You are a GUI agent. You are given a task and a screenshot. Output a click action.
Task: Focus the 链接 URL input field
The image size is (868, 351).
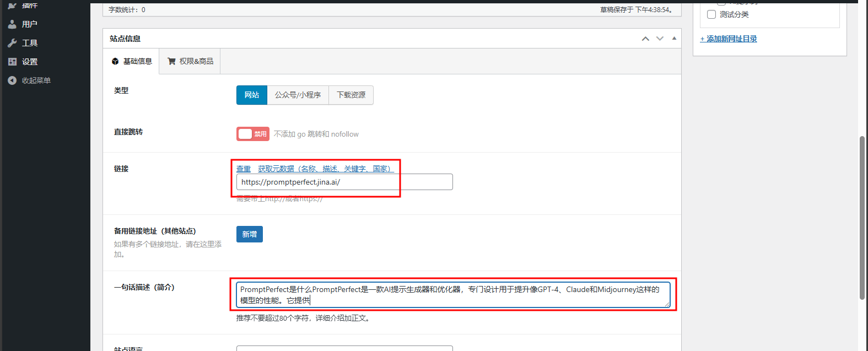(344, 182)
